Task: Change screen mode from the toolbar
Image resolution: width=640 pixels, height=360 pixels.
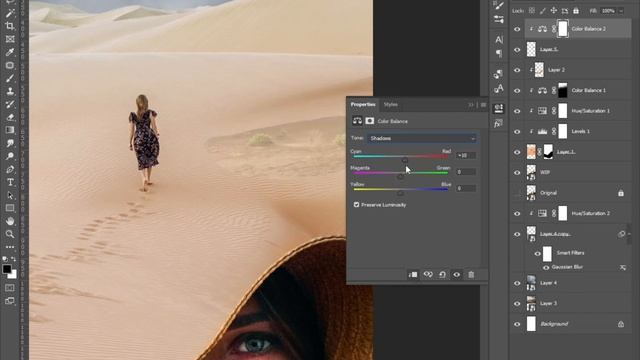Action: click(x=10, y=301)
